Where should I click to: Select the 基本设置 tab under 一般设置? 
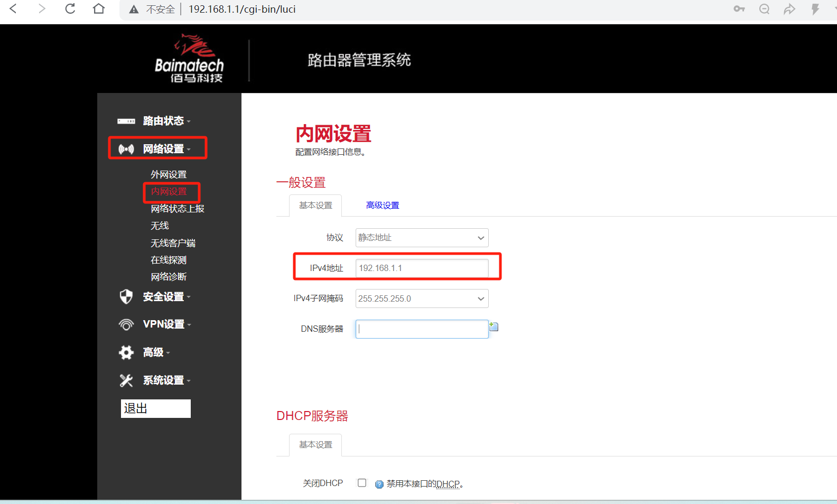(x=315, y=206)
